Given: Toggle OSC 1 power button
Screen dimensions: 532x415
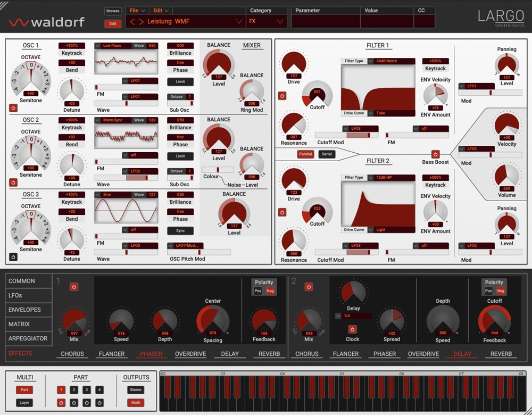Looking at the screenshot, I should click(x=13, y=107).
